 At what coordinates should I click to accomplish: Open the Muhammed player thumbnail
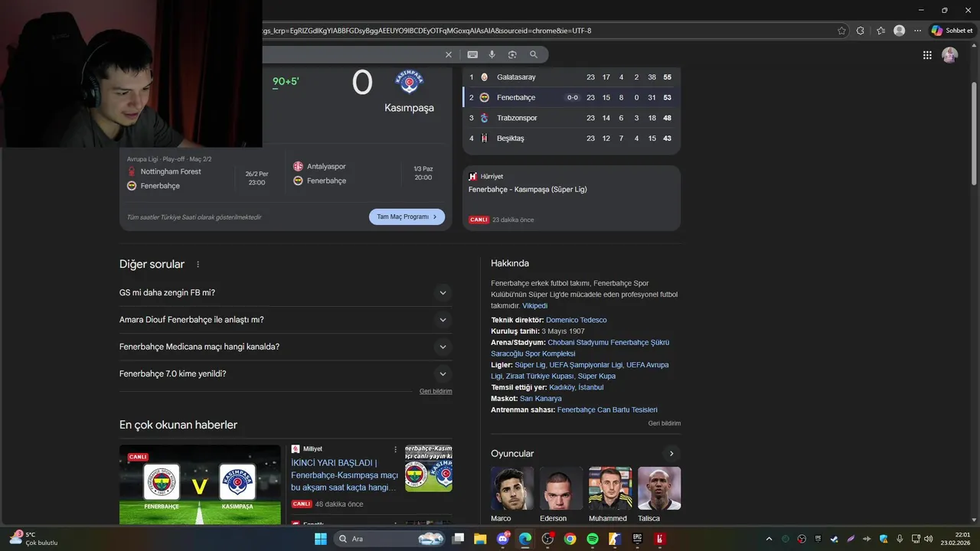(x=610, y=488)
